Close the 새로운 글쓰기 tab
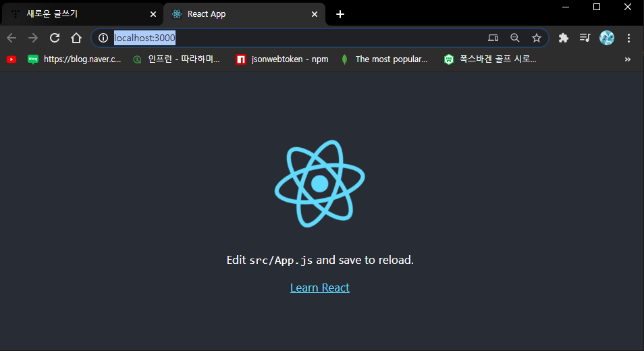 click(153, 14)
